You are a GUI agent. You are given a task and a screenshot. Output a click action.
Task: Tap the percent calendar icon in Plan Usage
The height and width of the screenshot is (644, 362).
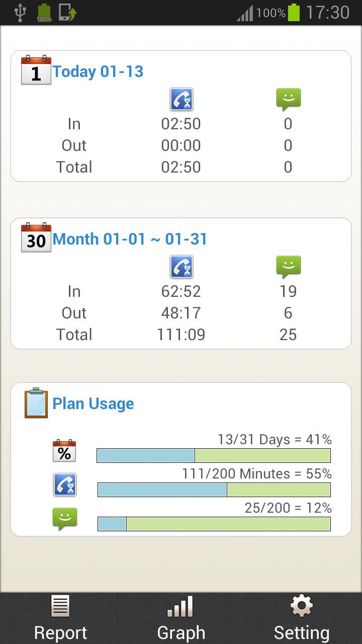coord(64,451)
